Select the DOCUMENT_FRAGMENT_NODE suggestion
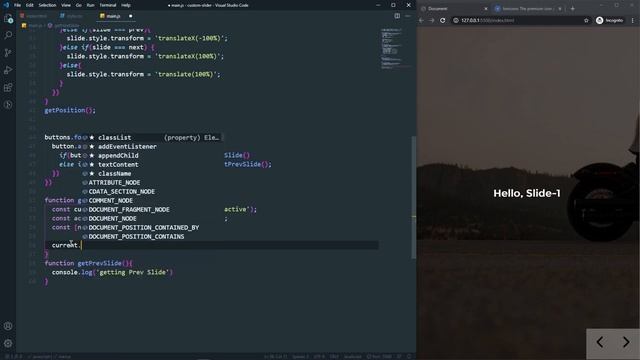 tap(152, 209)
